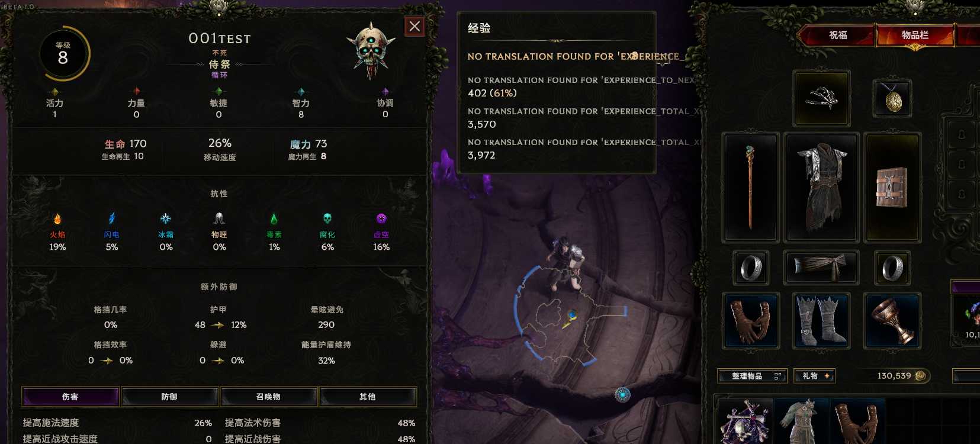Screen dimensions: 980x444
Task: Open the 祝福 tab
Action: (837, 36)
